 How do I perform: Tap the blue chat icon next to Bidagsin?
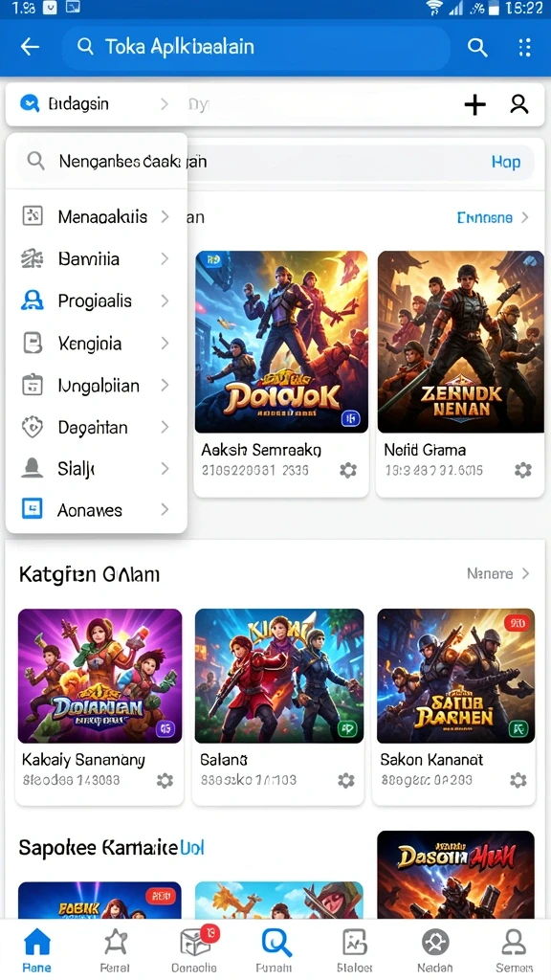coord(30,103)
